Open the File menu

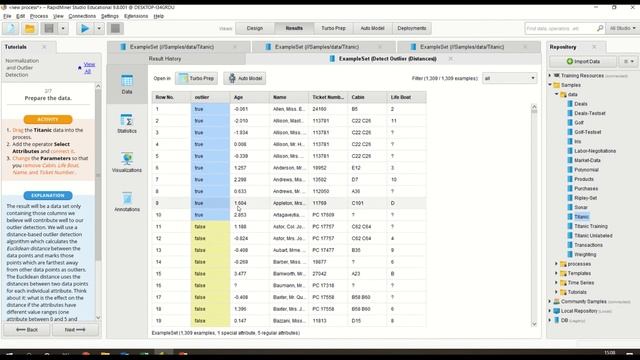tap(7, 16)
